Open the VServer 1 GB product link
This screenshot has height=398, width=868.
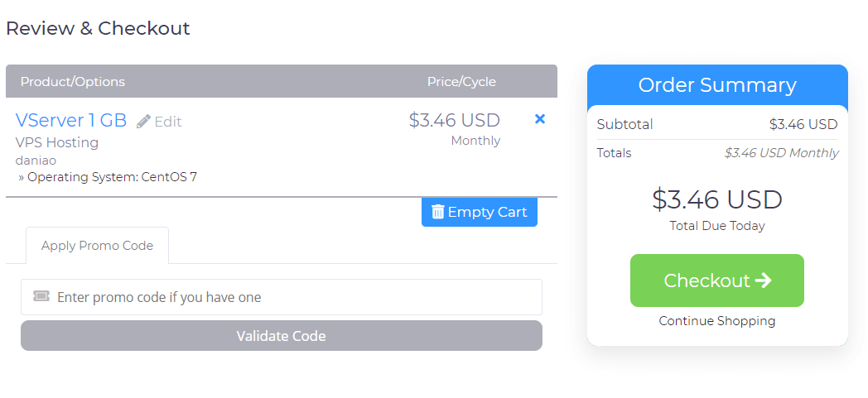point(71,120)
